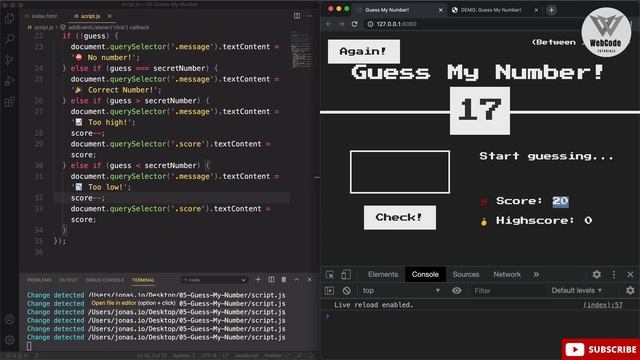Viewport: 640px width, 360px height.
Task: Split the editor to the right
Action: pyautogui.click(x=297, y=16)
